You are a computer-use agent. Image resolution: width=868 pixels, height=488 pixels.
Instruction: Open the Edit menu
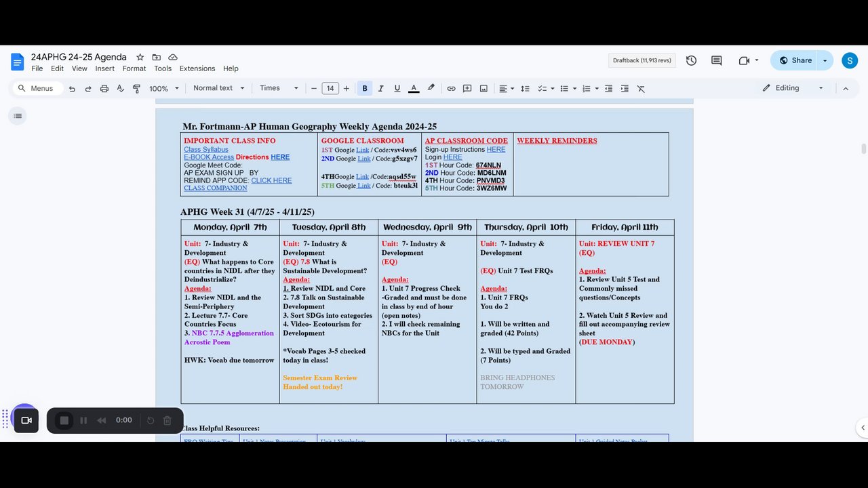[x=57, y=68]
